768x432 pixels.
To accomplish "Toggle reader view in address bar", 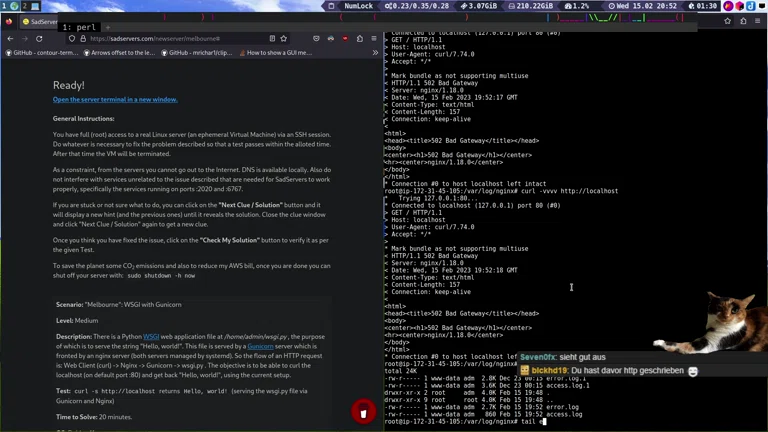I will coord(272,38).
